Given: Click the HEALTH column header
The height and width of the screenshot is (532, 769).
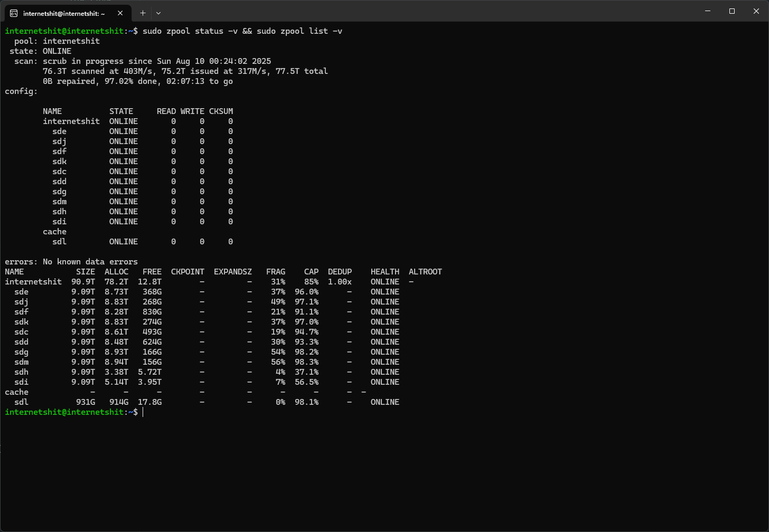Looking at the screenshot, I should point(385,272).
